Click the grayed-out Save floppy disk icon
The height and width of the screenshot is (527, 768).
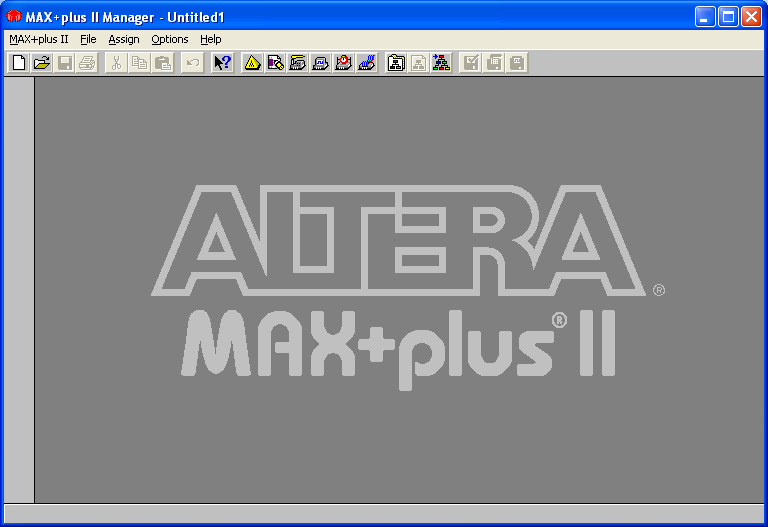[65, 63]
